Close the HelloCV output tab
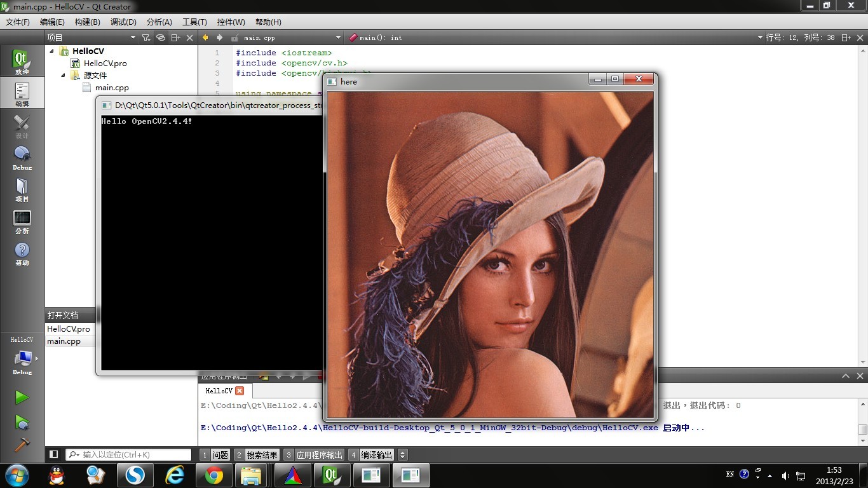This screenshot has width=868, height=488. click(240, 391)
